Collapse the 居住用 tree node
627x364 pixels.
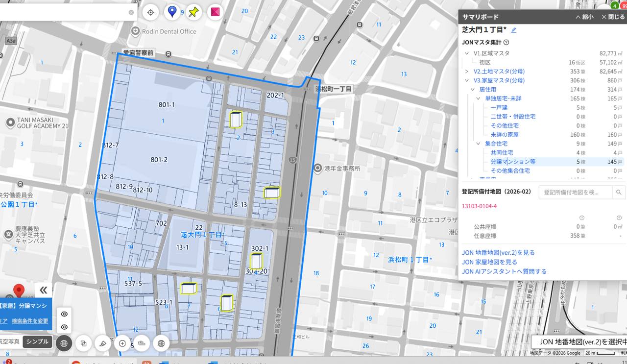[x=473, y=90]
